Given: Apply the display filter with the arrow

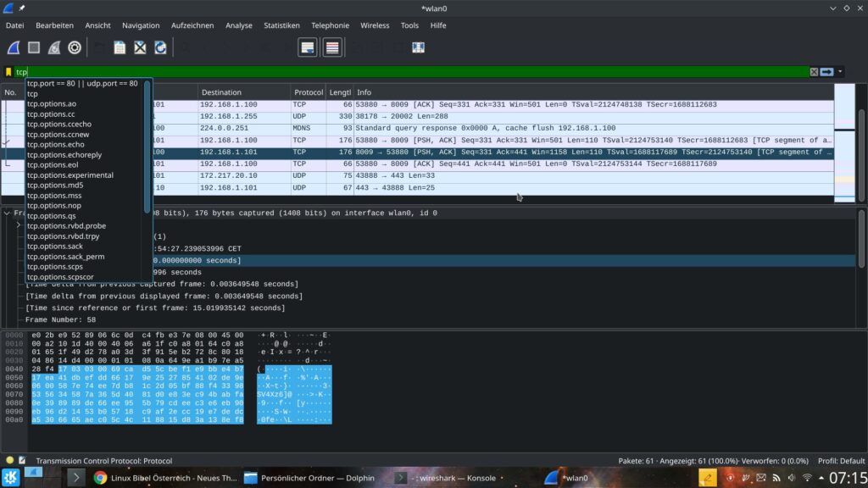Looking at the screenshot, I should 827,72.
